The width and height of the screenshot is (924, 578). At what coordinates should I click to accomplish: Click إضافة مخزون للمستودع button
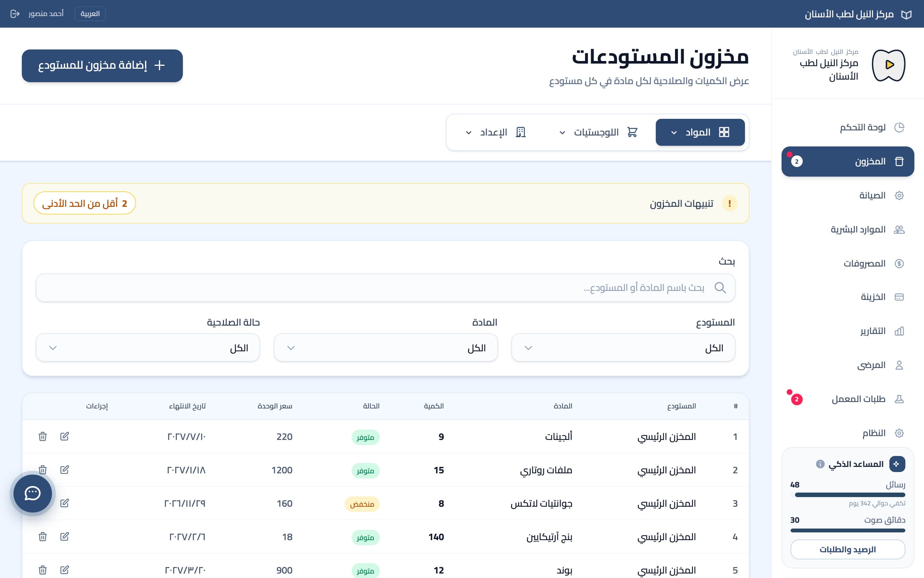click(x=102, y=66)
